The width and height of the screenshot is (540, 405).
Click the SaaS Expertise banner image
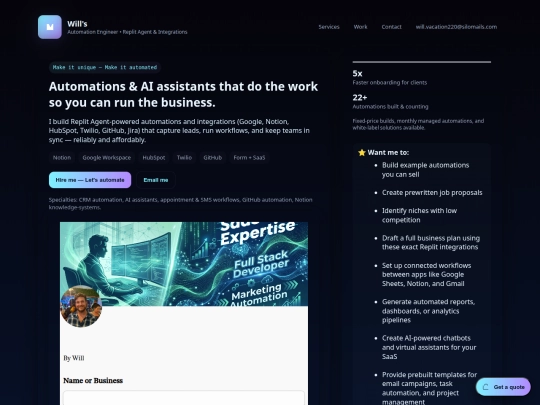(x=184, y=264)
